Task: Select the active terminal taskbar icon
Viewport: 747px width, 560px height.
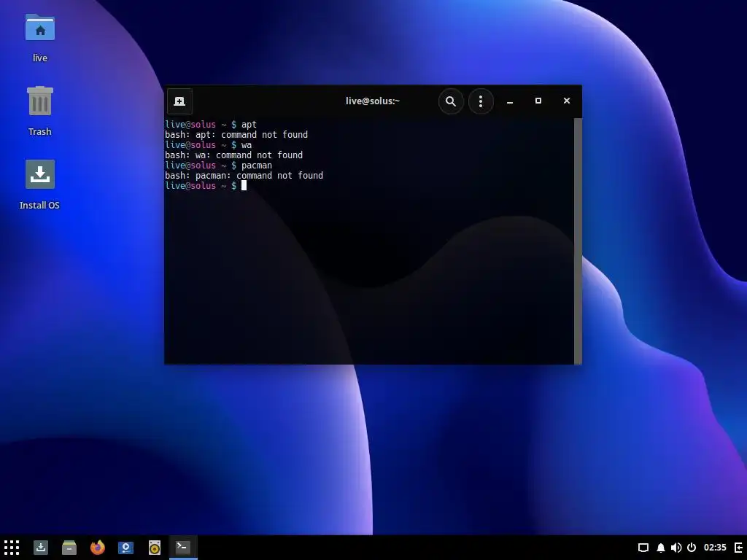Action: [x=183, y=547]
